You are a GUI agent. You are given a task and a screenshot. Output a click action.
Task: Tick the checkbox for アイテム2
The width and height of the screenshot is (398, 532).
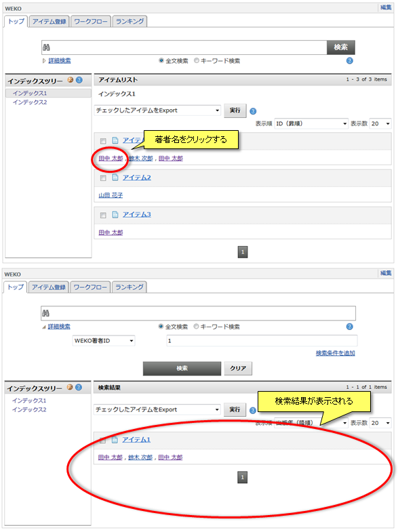point(103,178)
